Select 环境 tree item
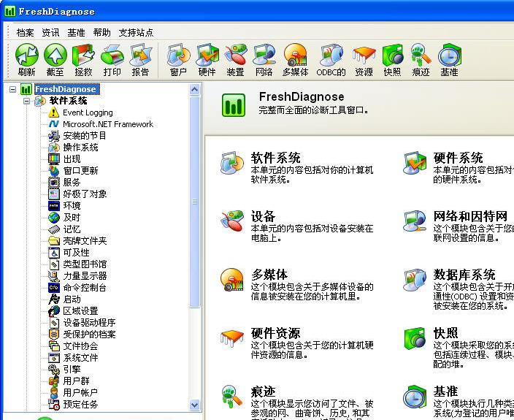Image resolution: width=514 pixels, height=420 pixels. pos(72,206)
